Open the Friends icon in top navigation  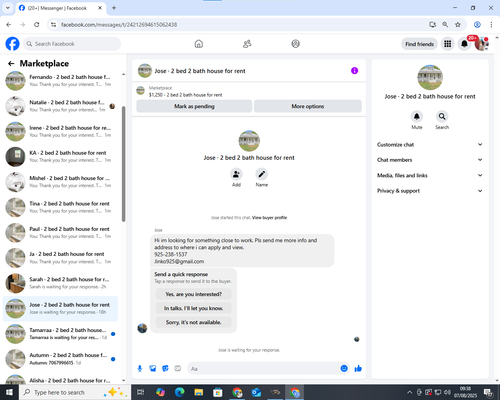click(247, 44)
